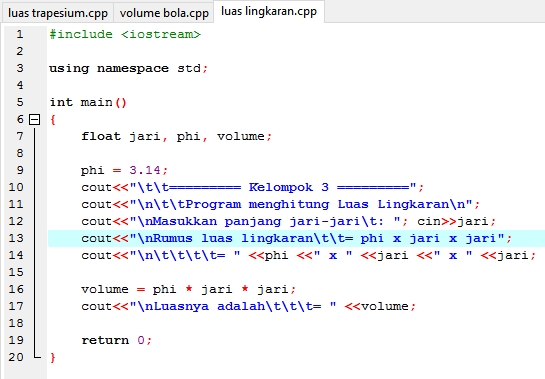Viewport: 545px width, 379px height.
Task: Click the 'Kelompok 3' string text
Action: (x=289, y=187)
